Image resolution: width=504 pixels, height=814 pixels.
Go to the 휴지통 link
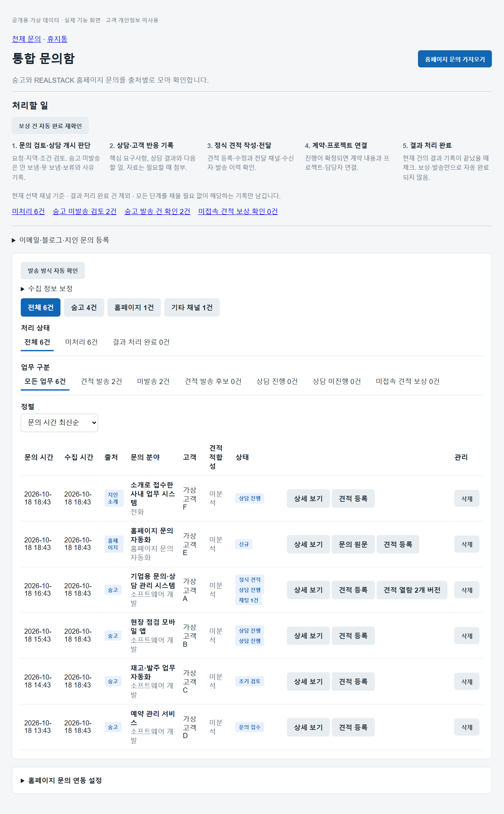coord(57,39)
